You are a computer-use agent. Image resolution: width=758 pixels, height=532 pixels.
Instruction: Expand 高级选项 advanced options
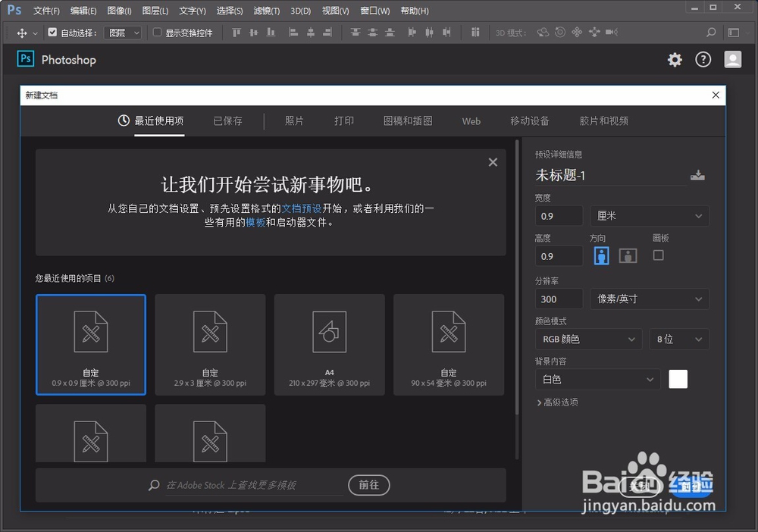[x=557, y=402]
